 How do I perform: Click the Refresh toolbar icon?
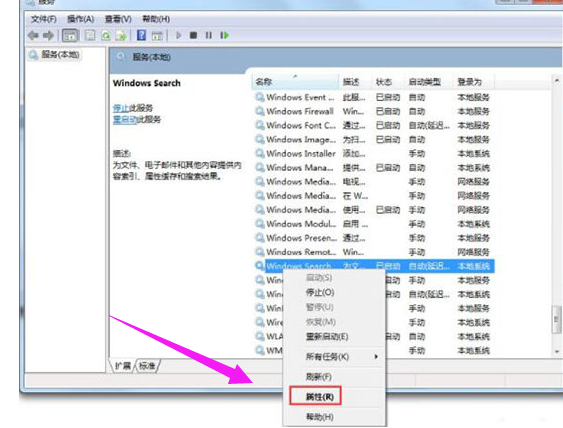106,36
